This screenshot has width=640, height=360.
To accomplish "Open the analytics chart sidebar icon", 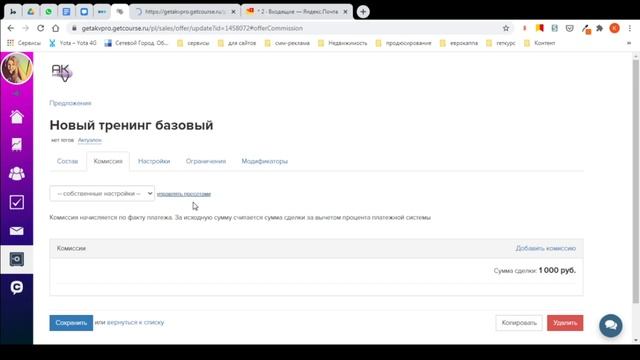I will [17, 144].
